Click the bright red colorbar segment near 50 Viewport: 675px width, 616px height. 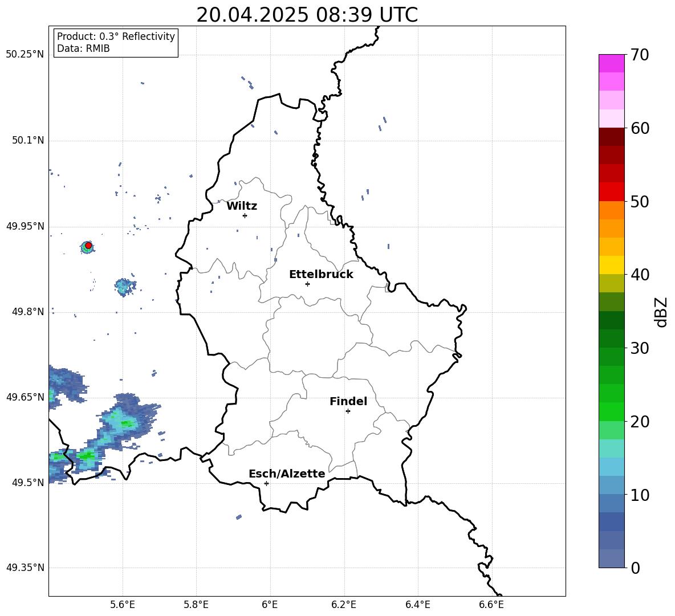click(x=611, y=192)
